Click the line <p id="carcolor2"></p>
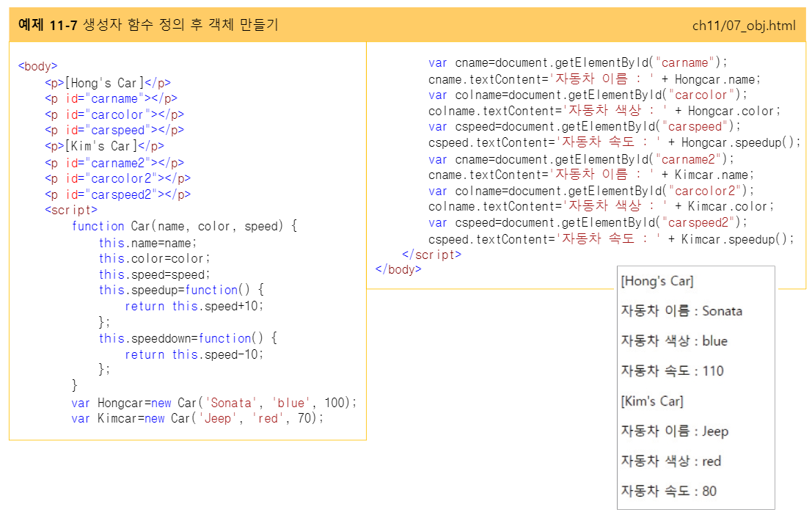 tap(117, 179)
